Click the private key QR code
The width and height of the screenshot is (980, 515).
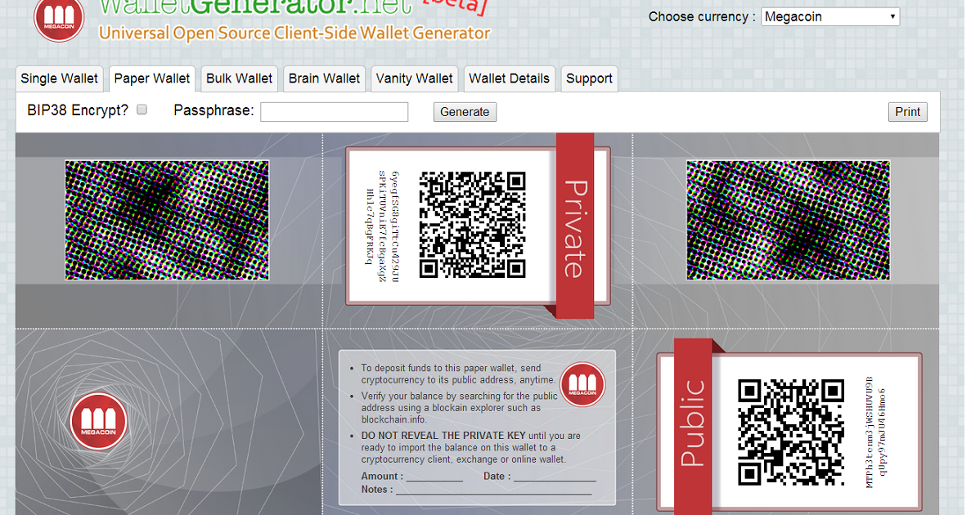coord(473,225)
